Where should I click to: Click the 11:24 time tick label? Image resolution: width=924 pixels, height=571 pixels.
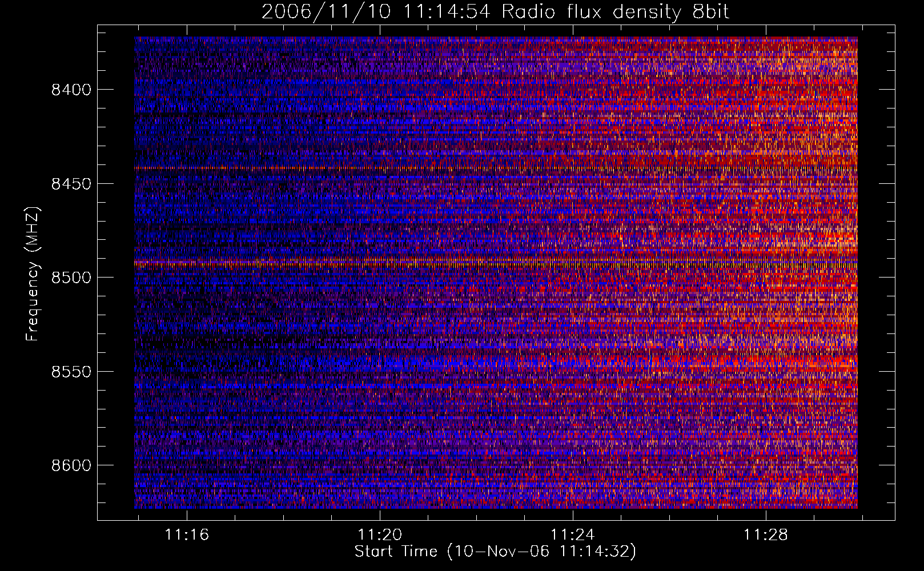[x=572, y=535]
